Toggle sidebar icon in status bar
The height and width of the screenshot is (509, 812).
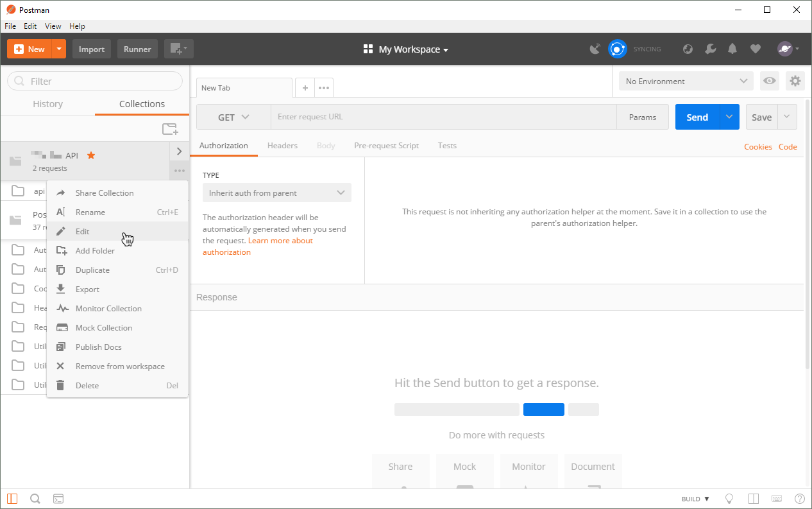tap(13, 499)
